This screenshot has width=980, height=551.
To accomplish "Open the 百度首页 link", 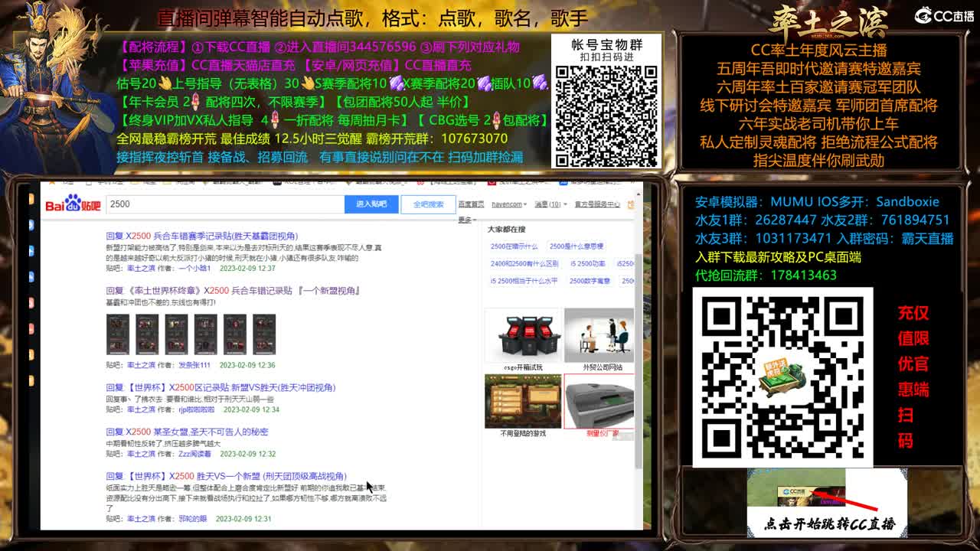I will point(471,204).
